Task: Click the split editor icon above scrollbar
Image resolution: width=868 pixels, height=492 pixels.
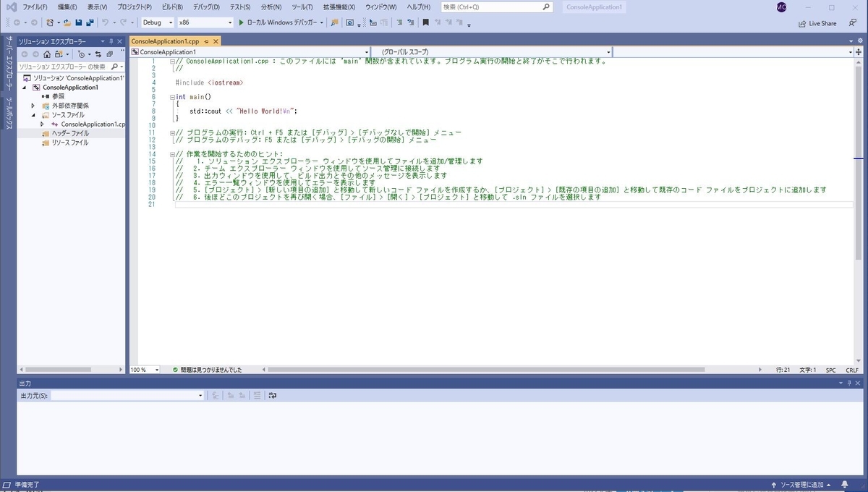Action: (858, 52)
